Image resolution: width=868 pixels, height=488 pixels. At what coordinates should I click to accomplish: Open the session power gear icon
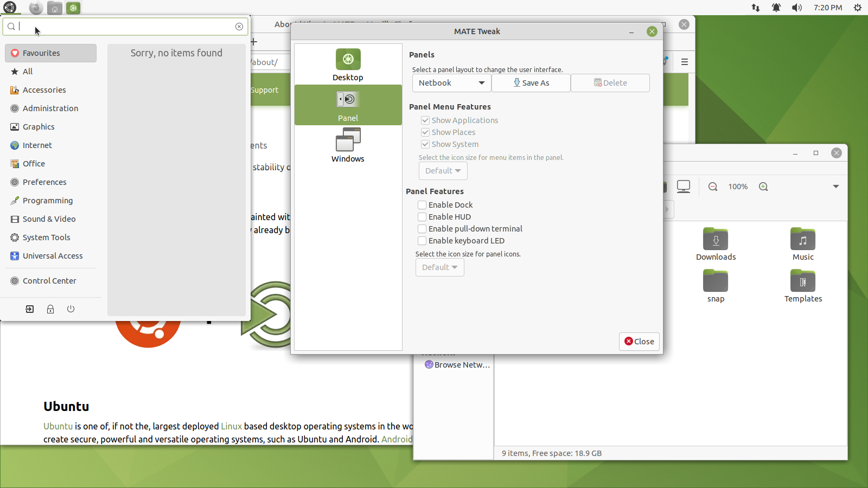857,8
